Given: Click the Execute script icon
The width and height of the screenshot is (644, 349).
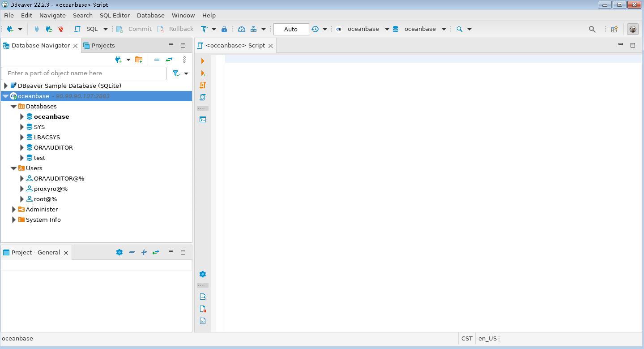Looking at the screenshot, I should coord(203,85).
